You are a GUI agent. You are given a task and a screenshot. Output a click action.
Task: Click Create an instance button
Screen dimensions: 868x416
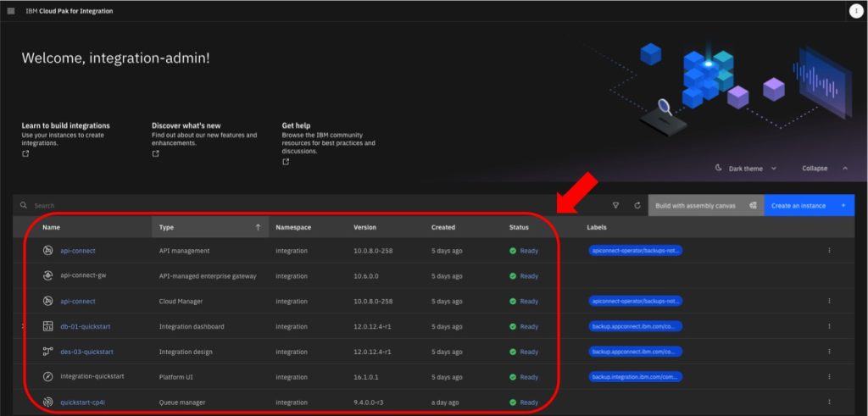click(x=809, y=205)
